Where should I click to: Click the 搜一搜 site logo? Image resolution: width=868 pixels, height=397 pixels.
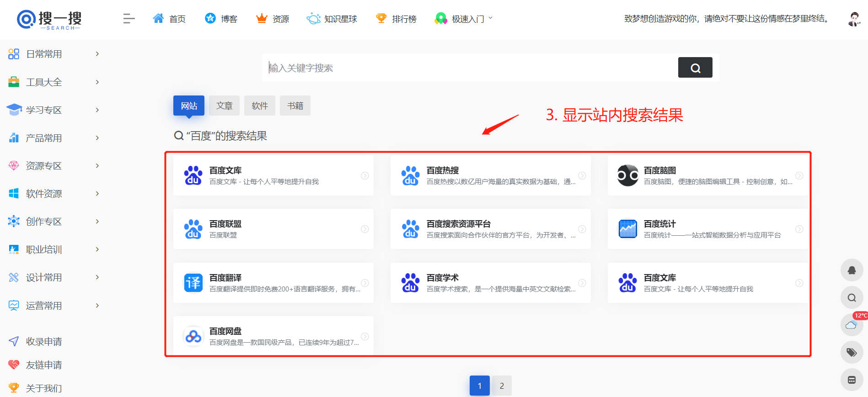[49, 19]
